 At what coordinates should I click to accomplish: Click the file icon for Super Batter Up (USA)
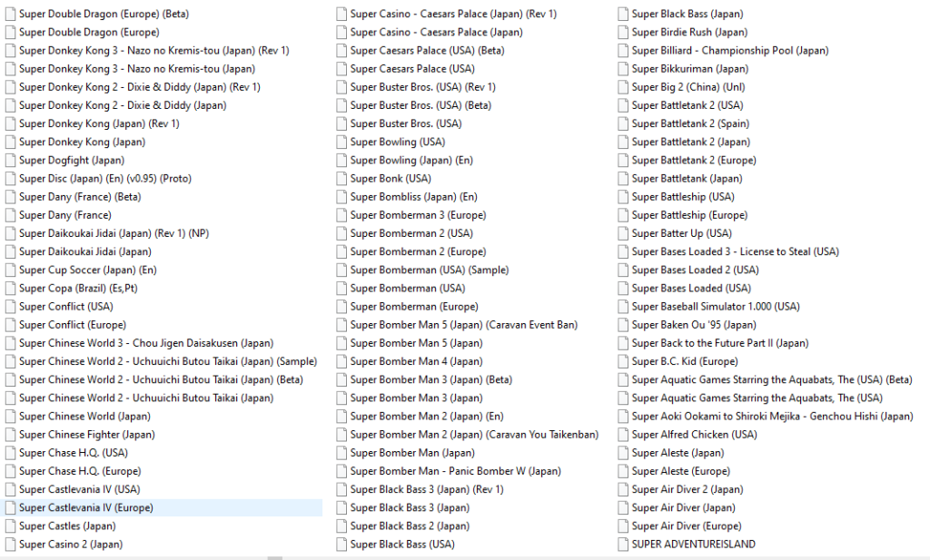(623, 233)
